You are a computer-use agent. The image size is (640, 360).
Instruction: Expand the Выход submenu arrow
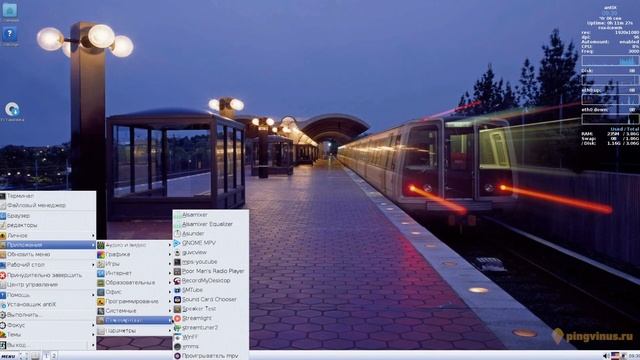click(x=93, y=345)
